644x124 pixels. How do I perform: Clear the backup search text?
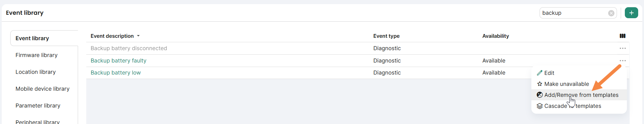611,13
